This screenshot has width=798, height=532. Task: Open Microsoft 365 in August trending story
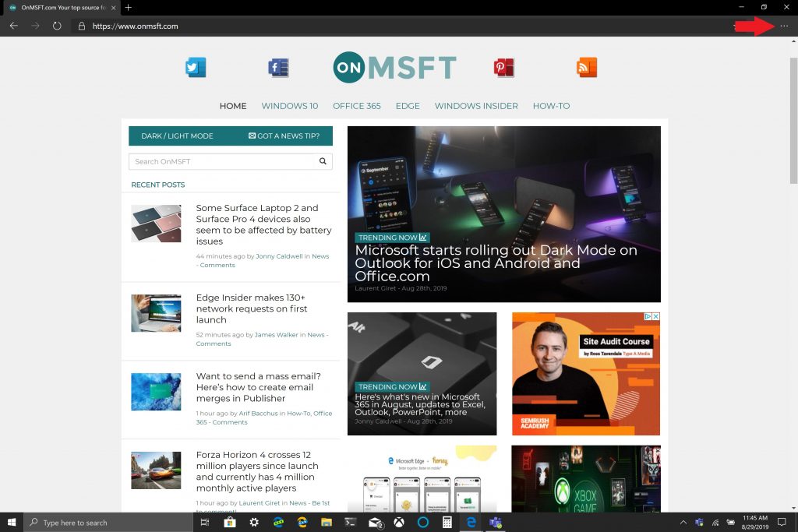(x=420, y=404)
